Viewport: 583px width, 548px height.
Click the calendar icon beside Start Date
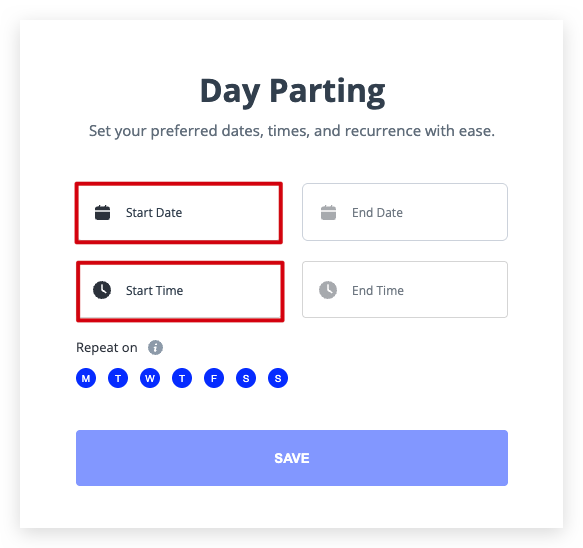[102, 212]
